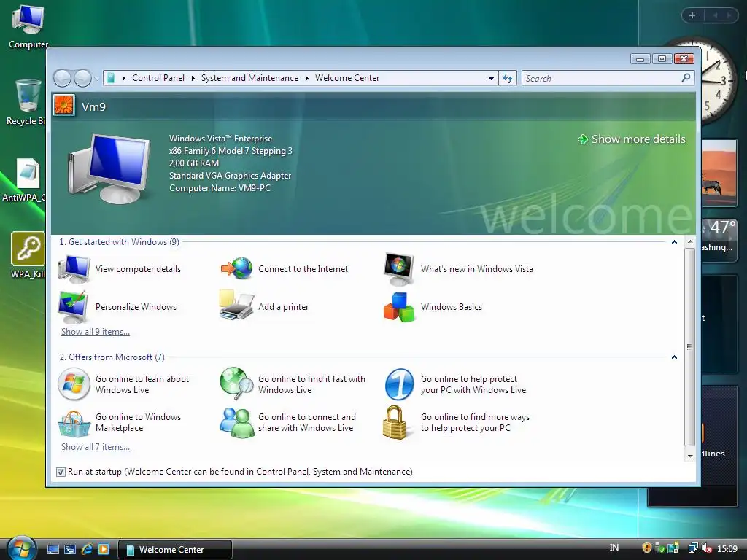Click the network connection tray icon
This screenshot has height=560, width=747.
pos(693,548)
